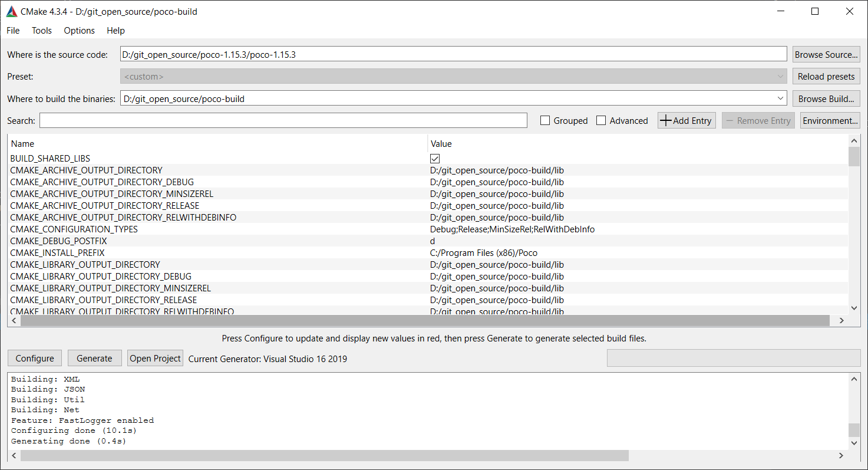Click the empty progress bar
The image size is (868, 470).
[734, 358]
